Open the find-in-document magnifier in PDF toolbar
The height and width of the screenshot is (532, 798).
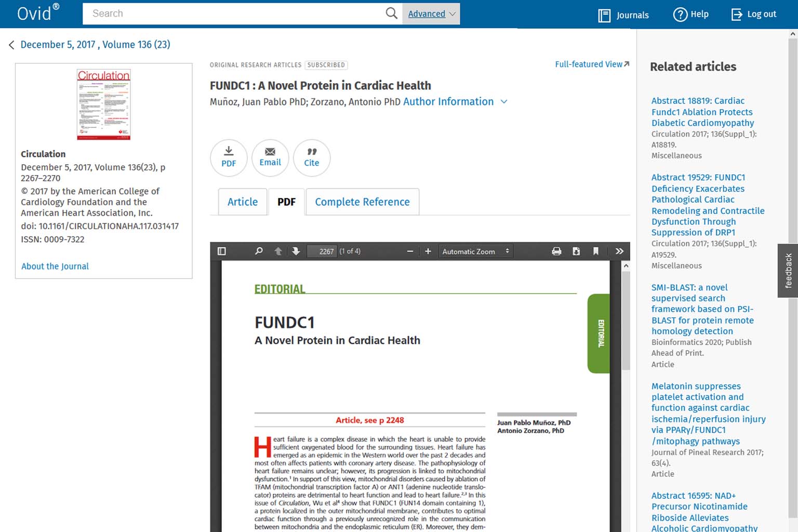coord(259,251)
